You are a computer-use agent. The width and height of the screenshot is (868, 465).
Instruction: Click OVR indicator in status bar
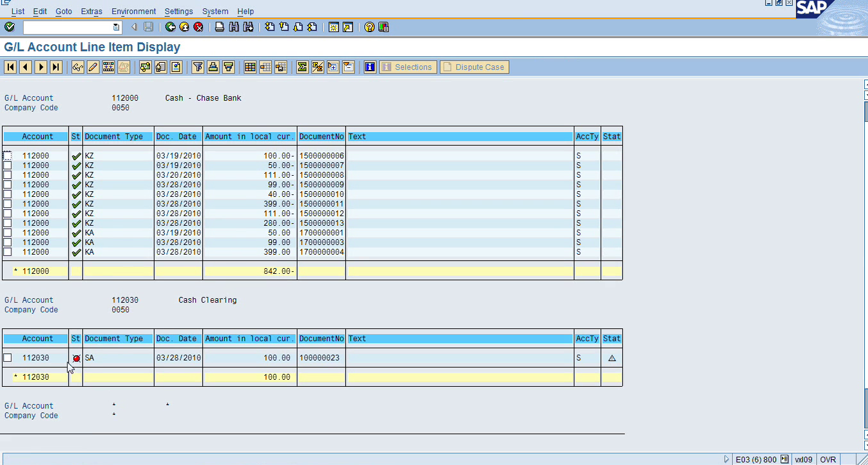click(828, 459)
